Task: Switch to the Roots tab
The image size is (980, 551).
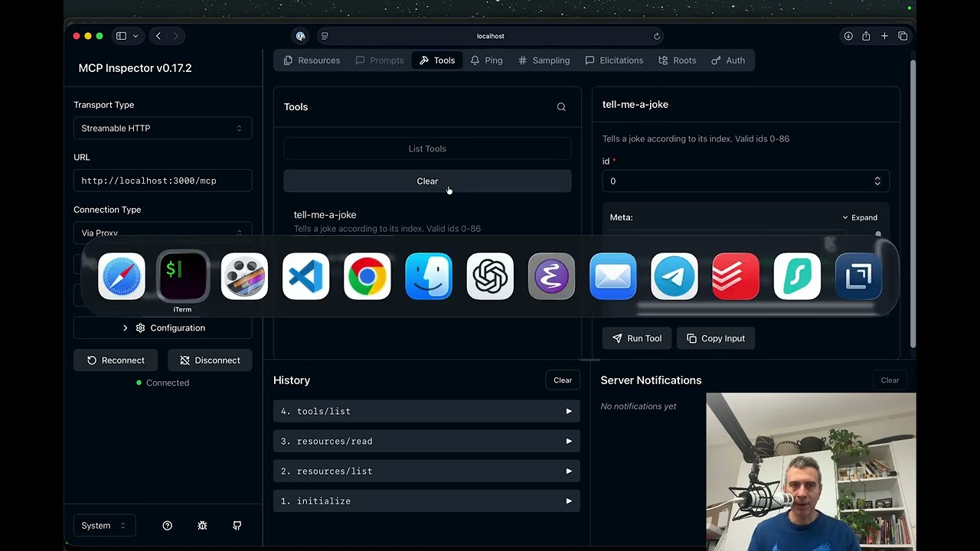Action: coord(677,60)
